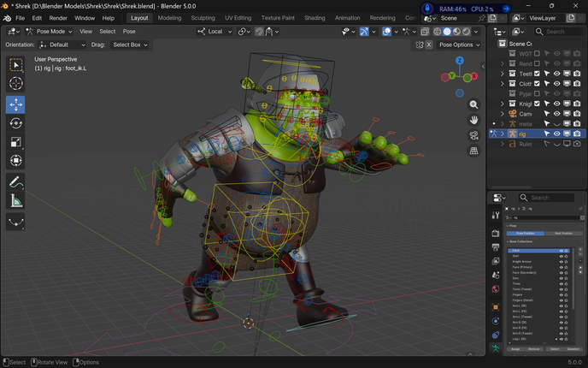The height and width of the screenshot is (368, 588).
Task: Click the Remove bone collection button
Action: pos(534,349)
